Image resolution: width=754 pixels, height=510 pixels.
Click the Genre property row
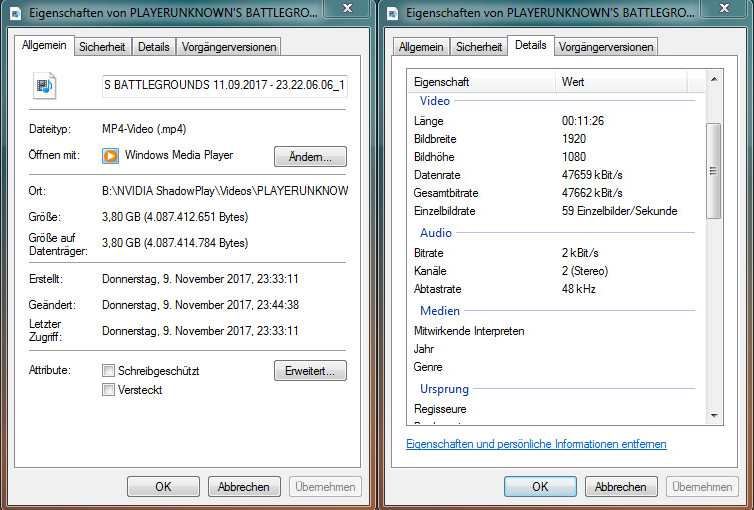(x=556, y=367)
